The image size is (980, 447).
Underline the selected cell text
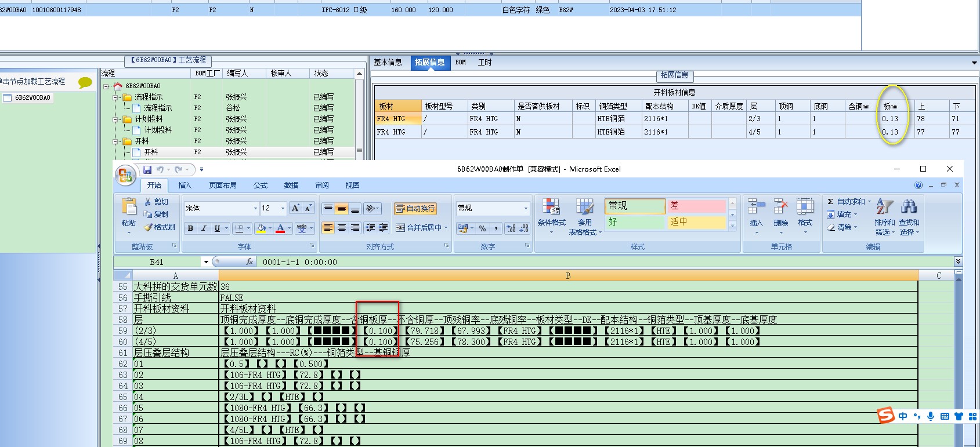pos(217,228)
